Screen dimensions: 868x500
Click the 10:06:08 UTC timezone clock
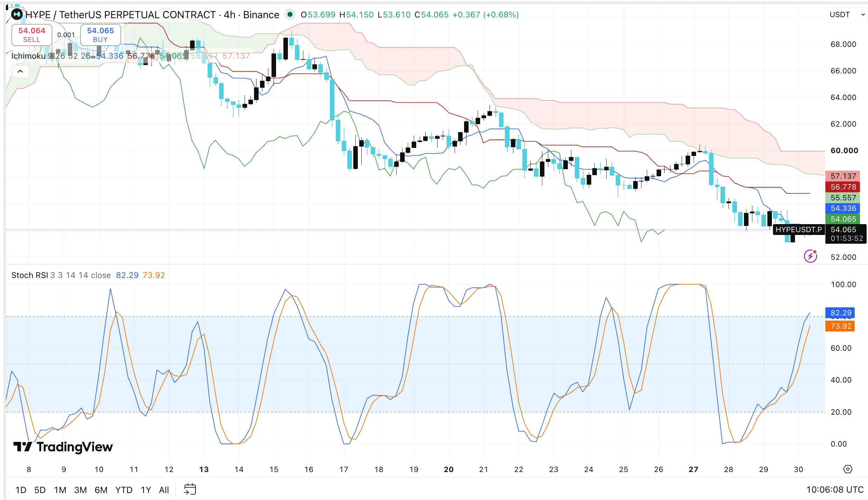835,490
